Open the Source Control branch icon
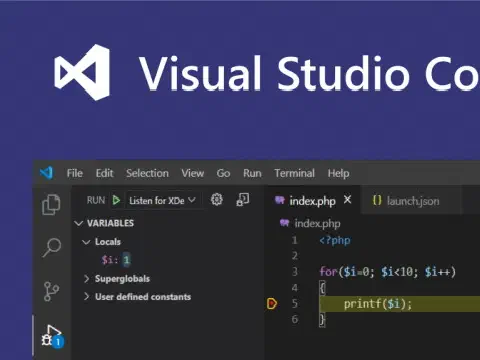480x360 pixels. click(x=51, y=291)
